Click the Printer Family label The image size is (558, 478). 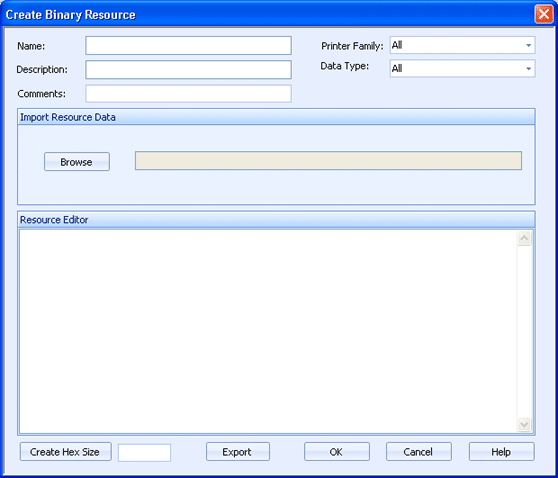click(x=352, y=46)
